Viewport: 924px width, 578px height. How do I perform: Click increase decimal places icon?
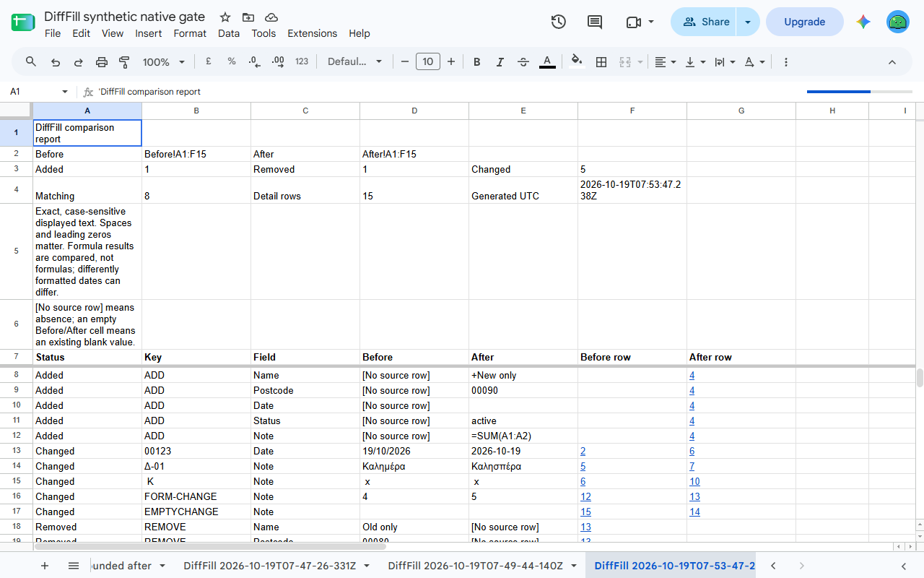[x=278, y=62]
